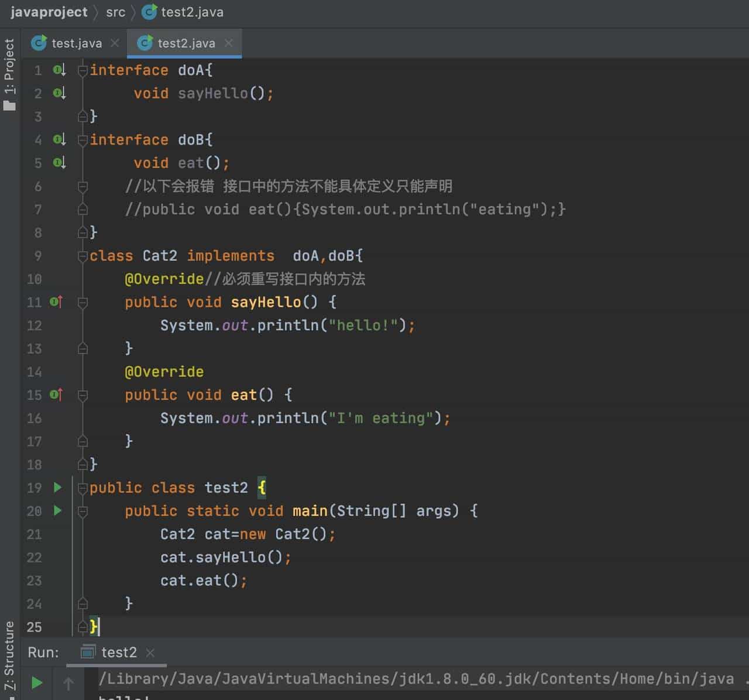The image size is (749, 700).
Task: Collapse the doA interface code block
Action: 83,71
